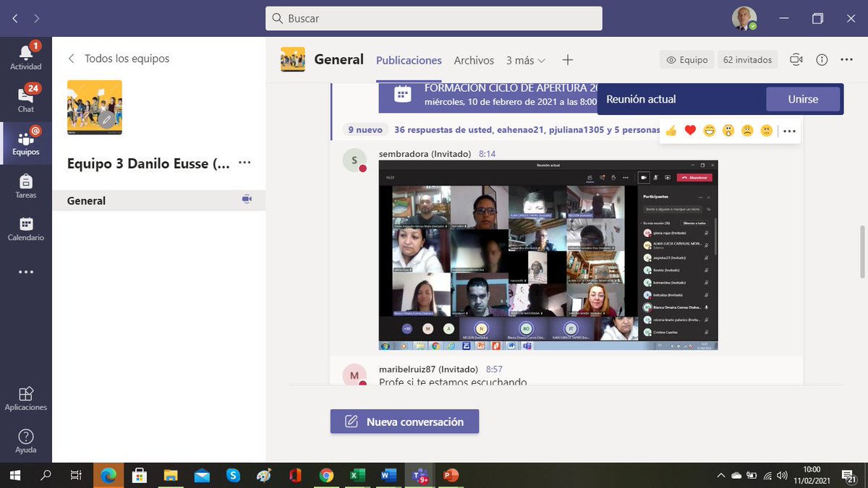Add a new tab with the plus icon

tap(568, 60)
